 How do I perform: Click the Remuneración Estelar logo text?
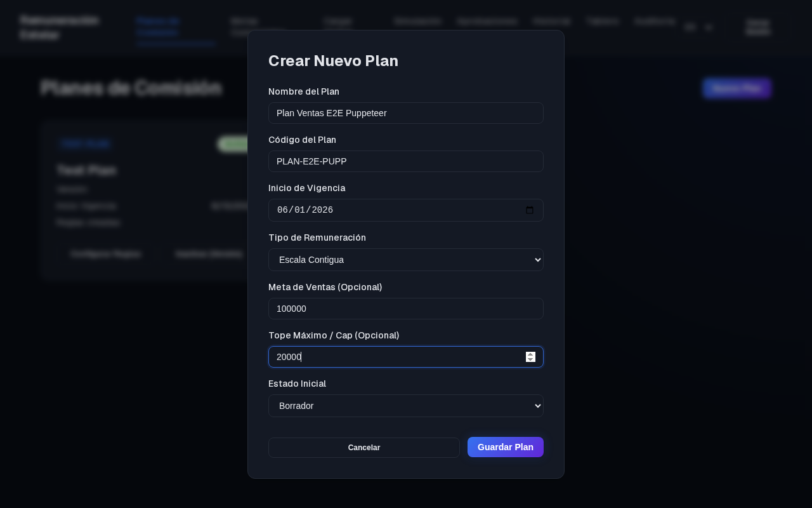pyautogui.click(x=59, y=27)
